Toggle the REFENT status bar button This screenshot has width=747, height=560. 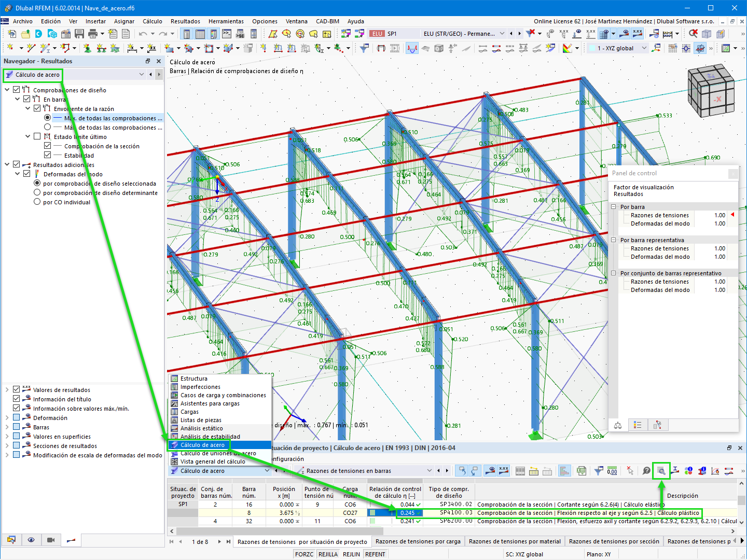pyautogui.click(x=375, y=554)
